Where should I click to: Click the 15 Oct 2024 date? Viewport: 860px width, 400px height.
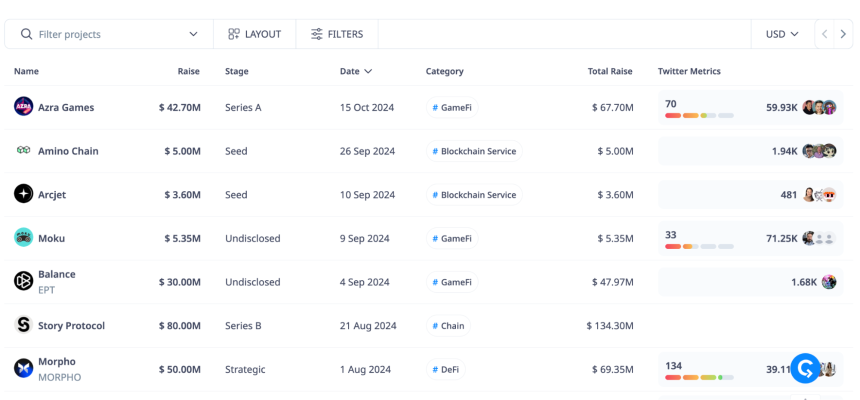tap(366, 108)
